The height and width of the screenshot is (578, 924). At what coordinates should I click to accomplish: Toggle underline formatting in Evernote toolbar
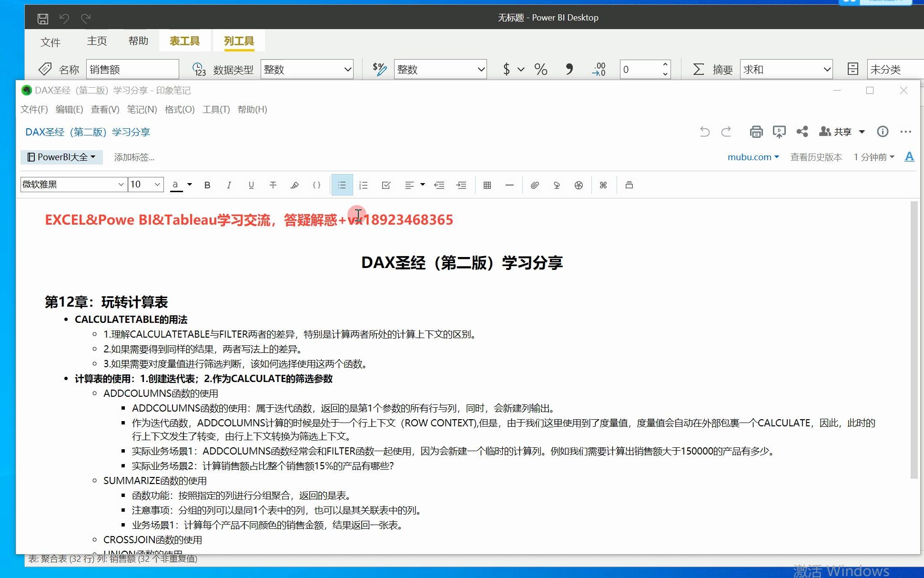(251, 185)
